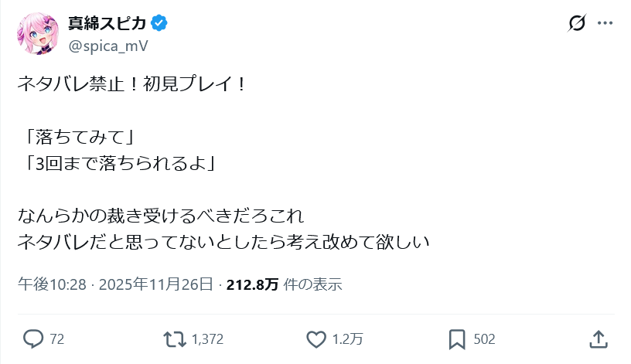Open the share icon menu
The width and height of the screenshot is (631, 364).
pos(598,338)
